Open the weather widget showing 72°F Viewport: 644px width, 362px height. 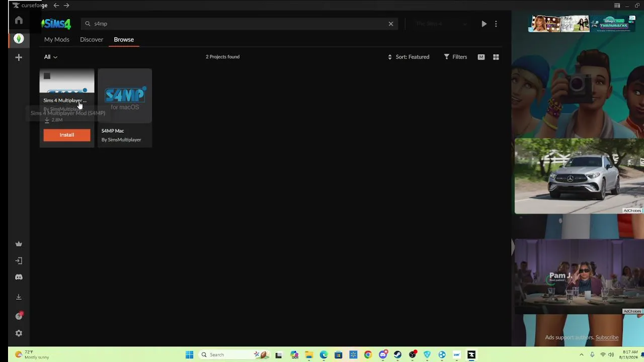click(x=32, y=354)
